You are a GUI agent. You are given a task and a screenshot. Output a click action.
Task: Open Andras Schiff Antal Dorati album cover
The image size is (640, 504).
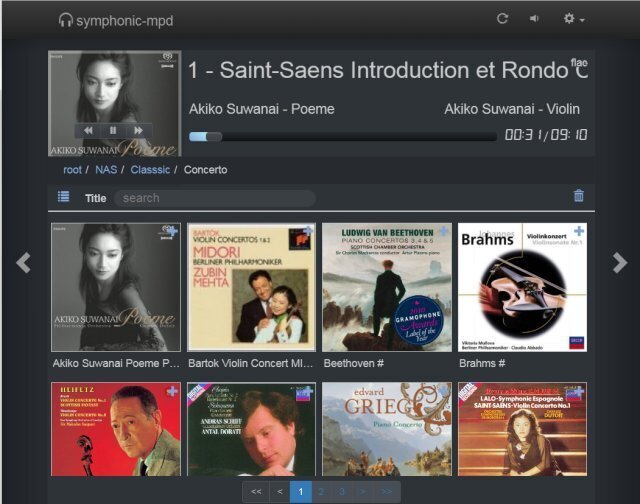coord(251,429)
